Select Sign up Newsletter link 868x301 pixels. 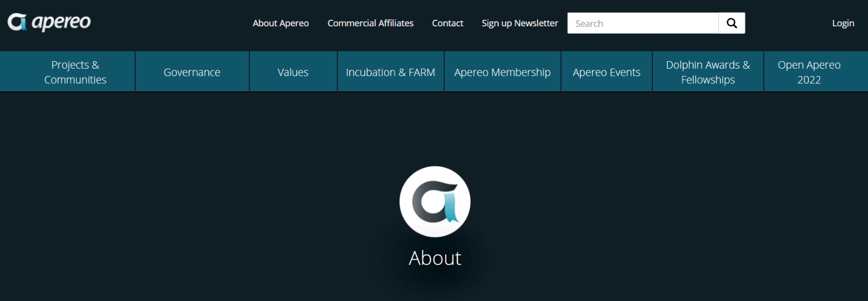pos(520,23)
